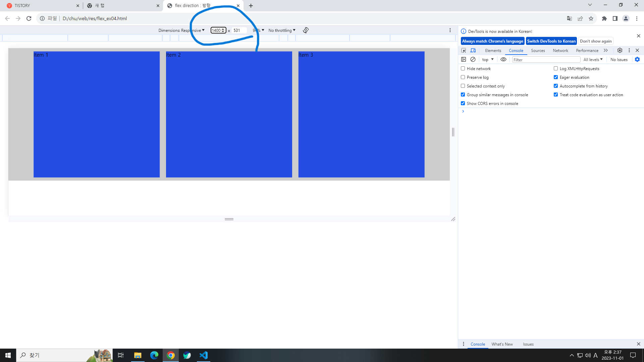
Task: Expand the All levels dropdown
Action: (x=593, y=59)
